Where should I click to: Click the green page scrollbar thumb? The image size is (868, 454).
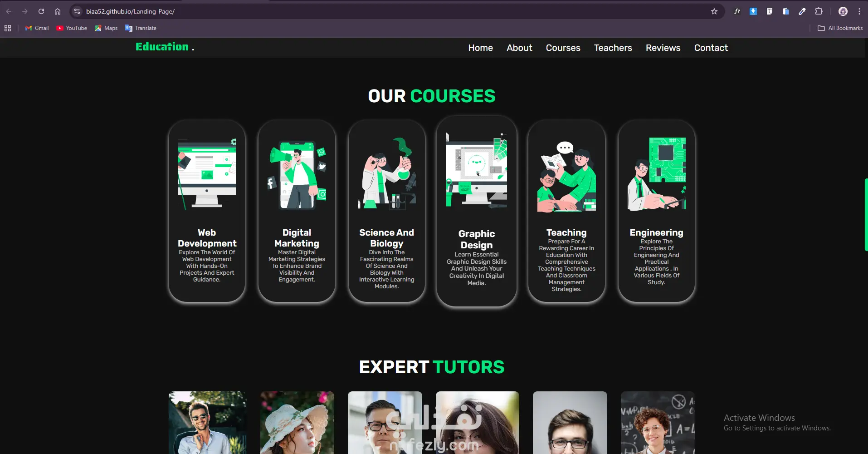[x=866, y=214]
